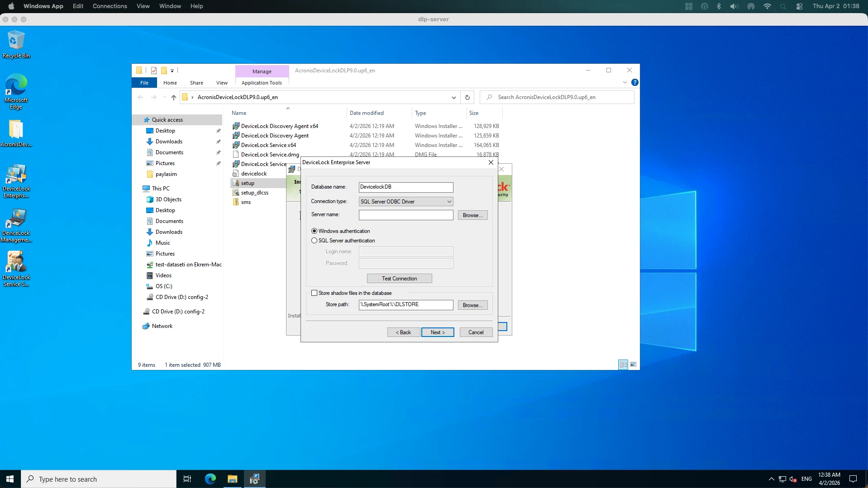Enable Store shadow files in the database

pos(314,293)
